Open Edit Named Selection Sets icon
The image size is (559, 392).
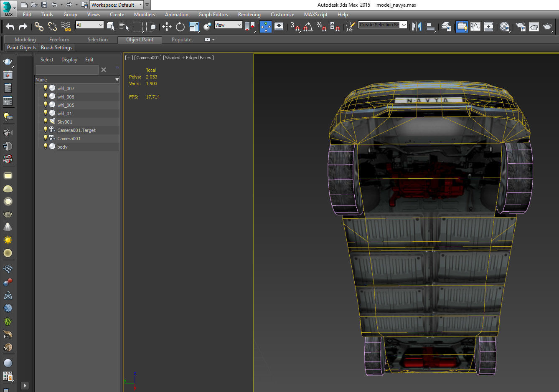(x=350, y=27)
